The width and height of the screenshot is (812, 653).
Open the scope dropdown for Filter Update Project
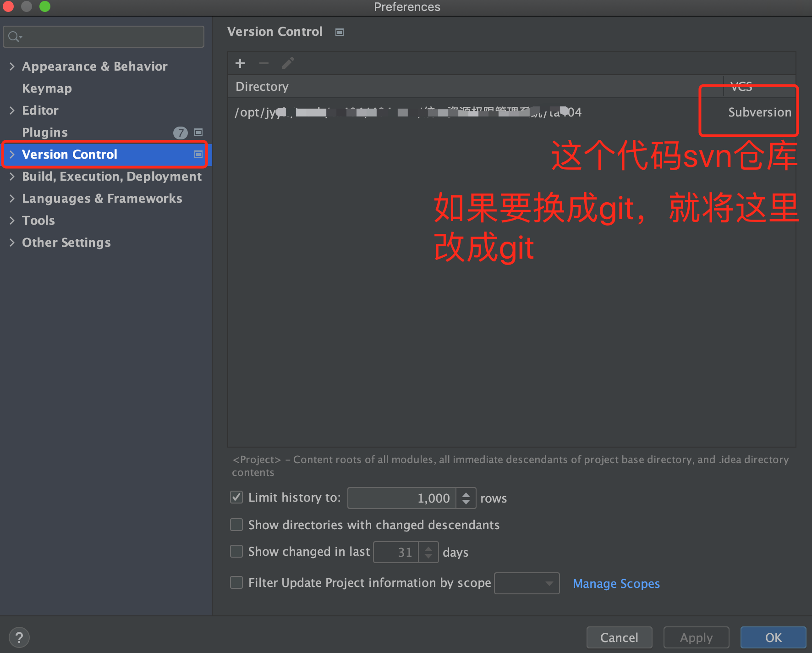point(549,583)
